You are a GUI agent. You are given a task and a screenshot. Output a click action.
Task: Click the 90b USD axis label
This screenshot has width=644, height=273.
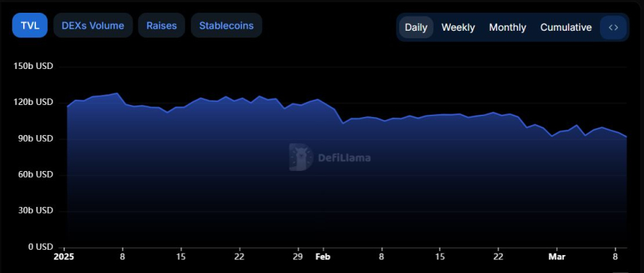click(36, 139)
